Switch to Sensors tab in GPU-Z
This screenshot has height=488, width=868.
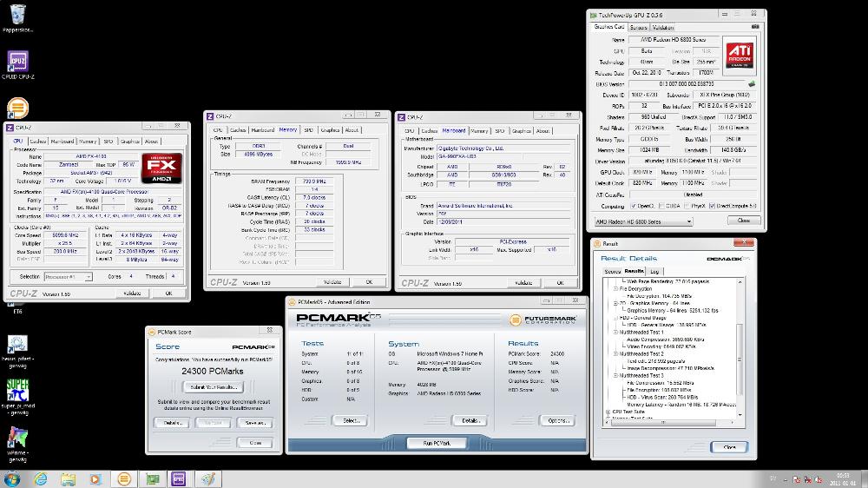(638, 27)
